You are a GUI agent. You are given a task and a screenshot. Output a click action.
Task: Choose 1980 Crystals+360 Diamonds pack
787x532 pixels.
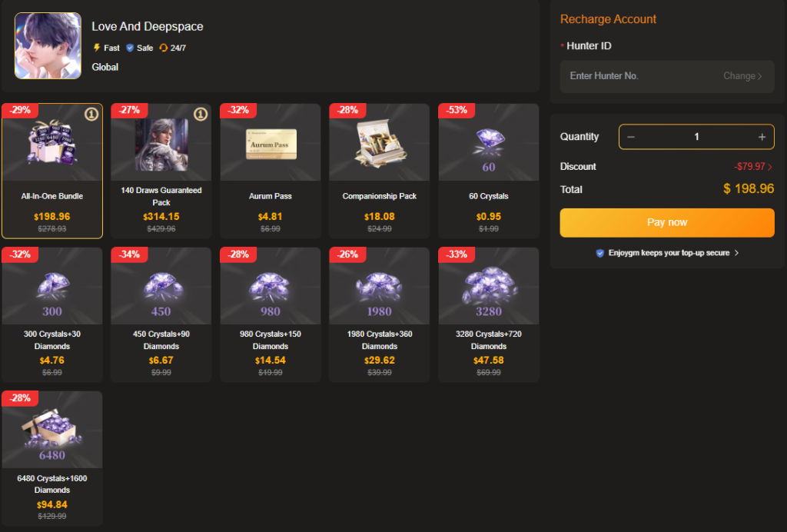380,314
